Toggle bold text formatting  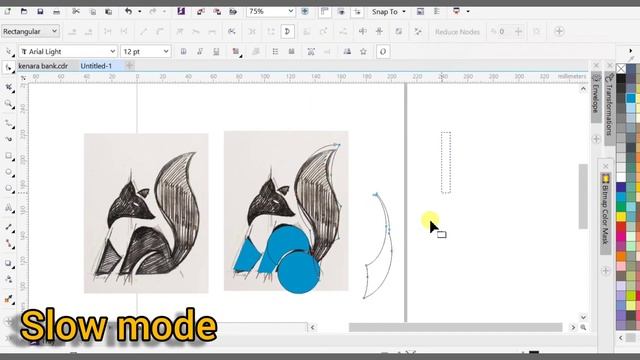(184, 51)
